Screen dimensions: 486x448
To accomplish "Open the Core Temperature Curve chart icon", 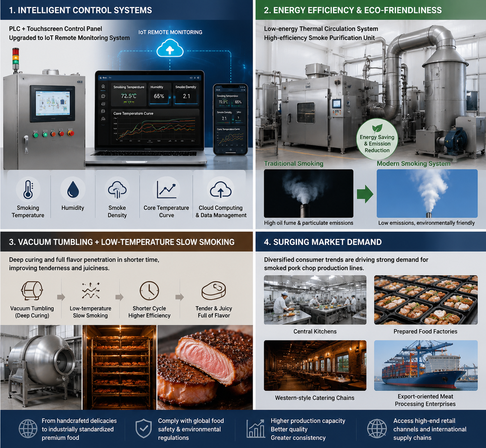I will pyautogui.click(x=166, y=189).
